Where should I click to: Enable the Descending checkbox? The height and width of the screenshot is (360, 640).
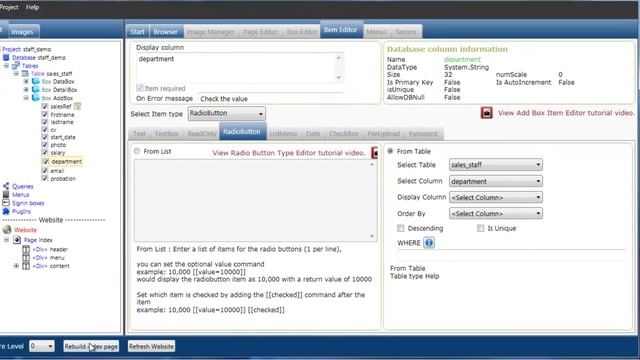pyautogui.click(x=400, y=228)
